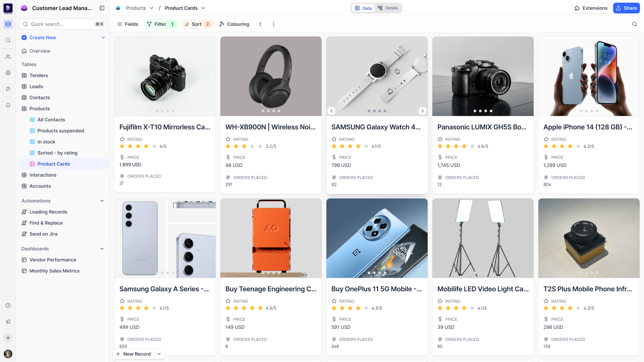This screenshot has height=362, width=644.
Task: Click the announcements megaphone icon
Action: (x=8, y=322)
